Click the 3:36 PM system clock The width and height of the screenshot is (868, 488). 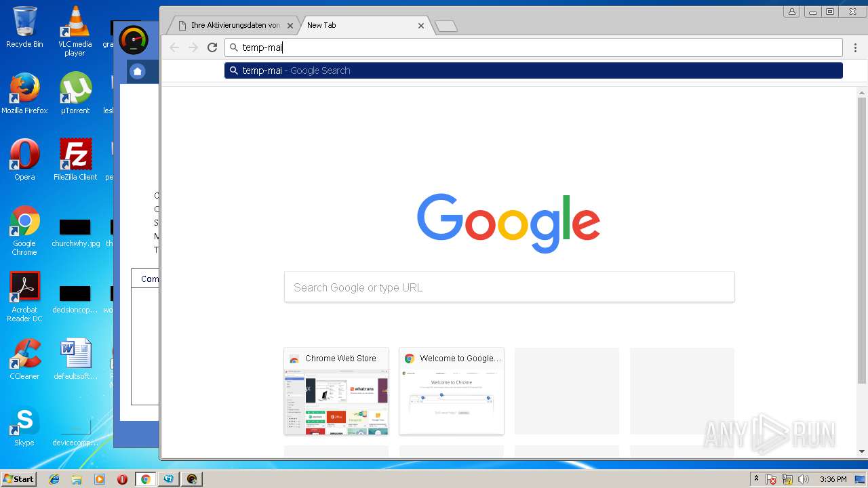(x=833, y=479)
